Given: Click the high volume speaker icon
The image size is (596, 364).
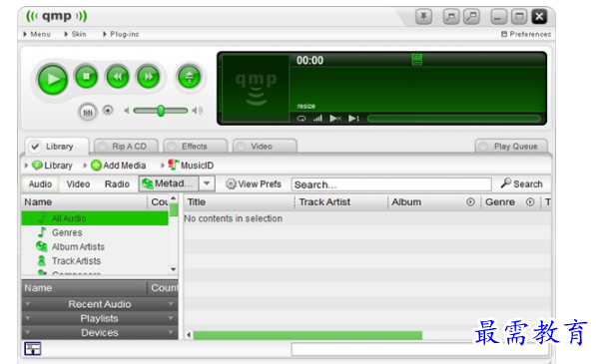Looking at the screenshot, I should [x=198, y=111].
